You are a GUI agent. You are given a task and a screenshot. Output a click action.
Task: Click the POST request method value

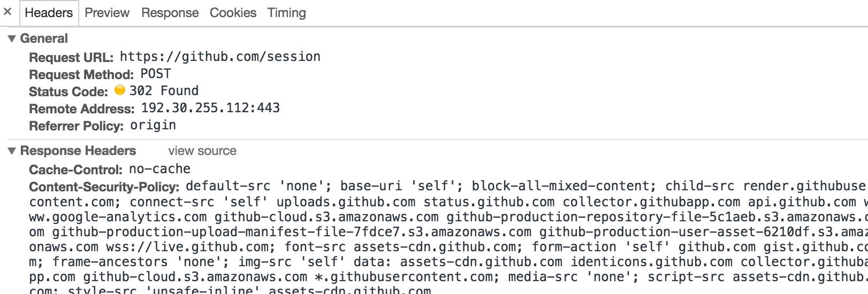(x=156, y=74)
